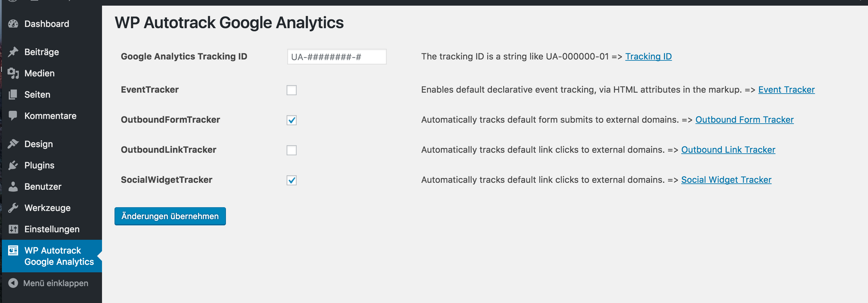Click the Plugins plug icon
The height and width of the screenshot is (303, 868).
pyautogui.click(x=13, y=165)
